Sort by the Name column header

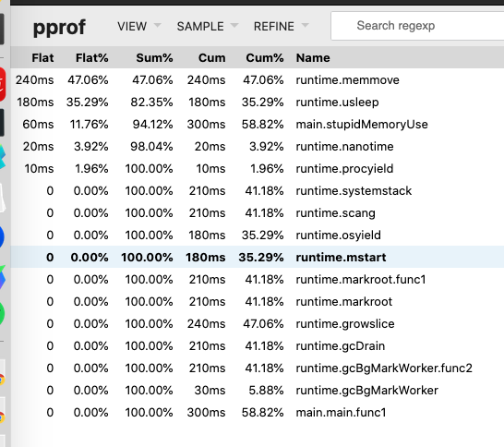tap(313, 58)
